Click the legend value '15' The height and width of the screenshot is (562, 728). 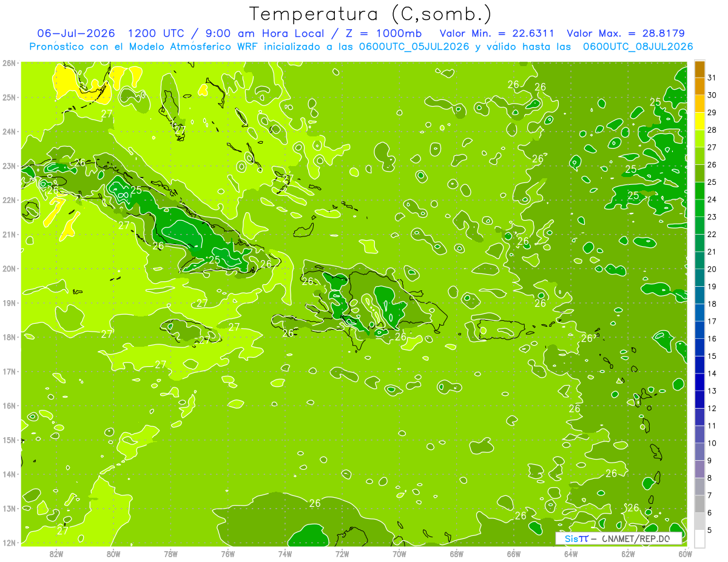click(712, 356)
